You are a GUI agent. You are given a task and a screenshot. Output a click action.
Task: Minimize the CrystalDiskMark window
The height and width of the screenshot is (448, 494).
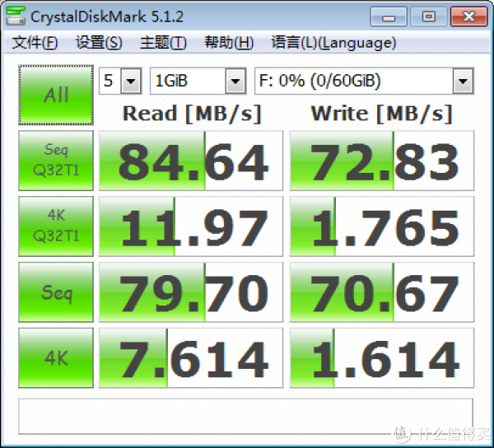tap(389, 16)
